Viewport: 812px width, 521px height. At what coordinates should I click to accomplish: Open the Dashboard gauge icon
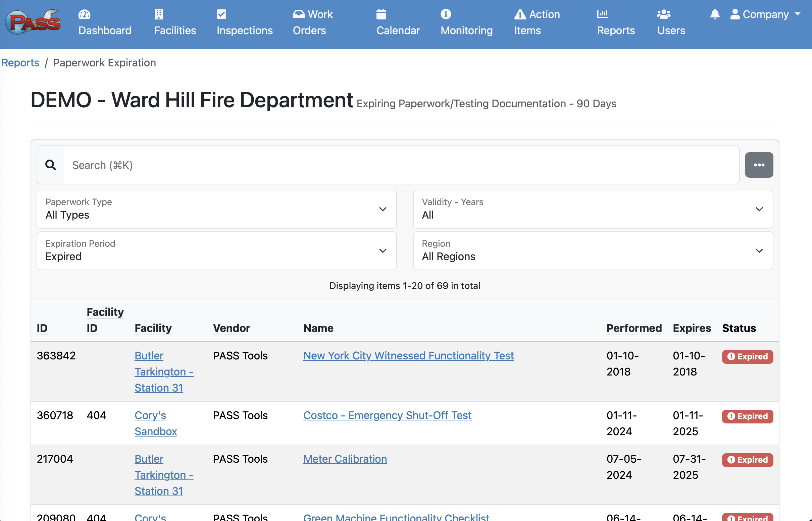(x=84, y=14)
